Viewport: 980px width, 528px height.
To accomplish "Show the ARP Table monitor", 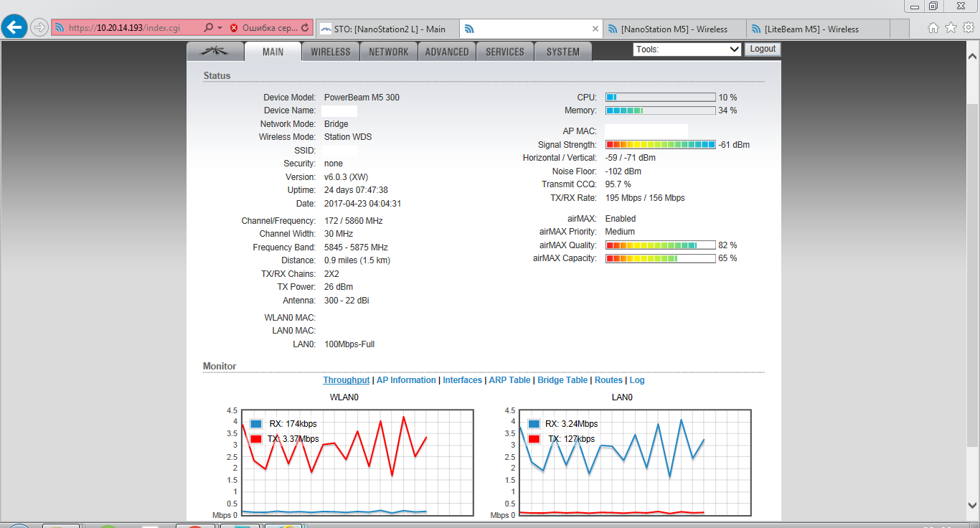I will coord(509,380).
